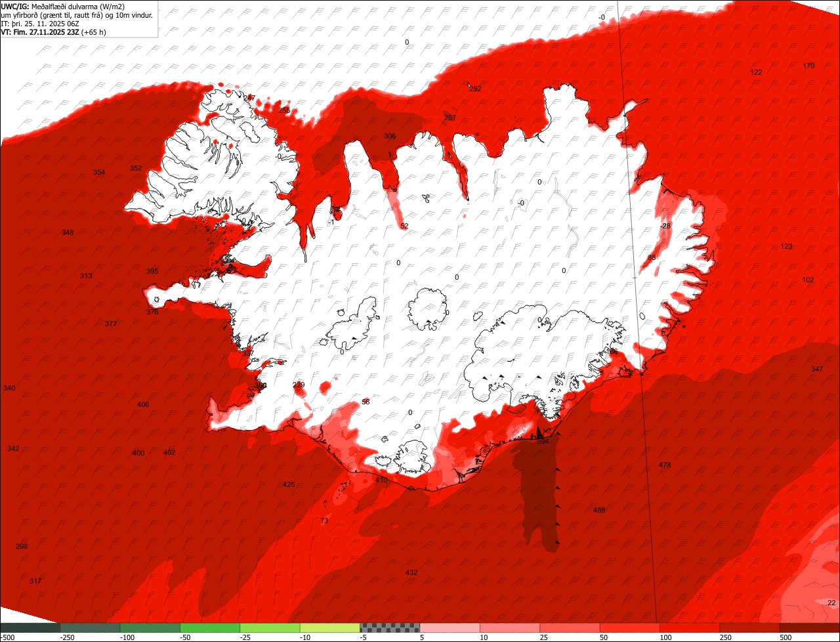
Task: Click the map value 340
Action: (x=9, y=388)
